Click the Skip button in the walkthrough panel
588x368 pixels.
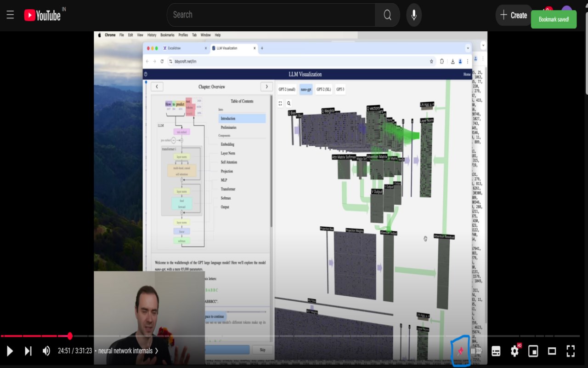point(262,350)
